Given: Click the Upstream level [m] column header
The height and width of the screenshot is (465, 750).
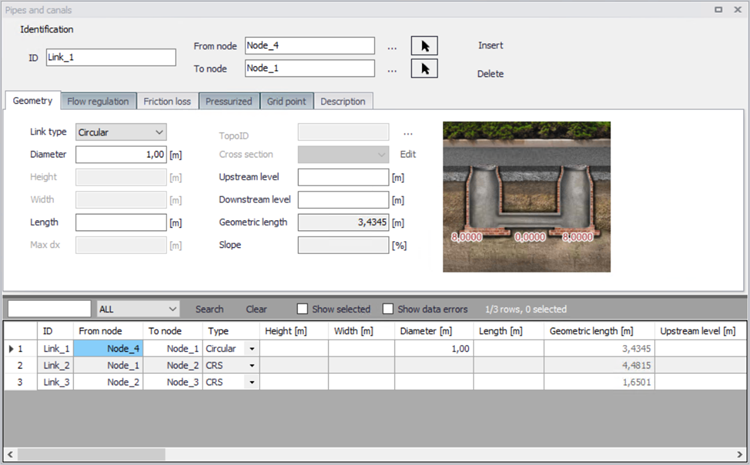Looking at the screenshot, I should pos(700,331).
